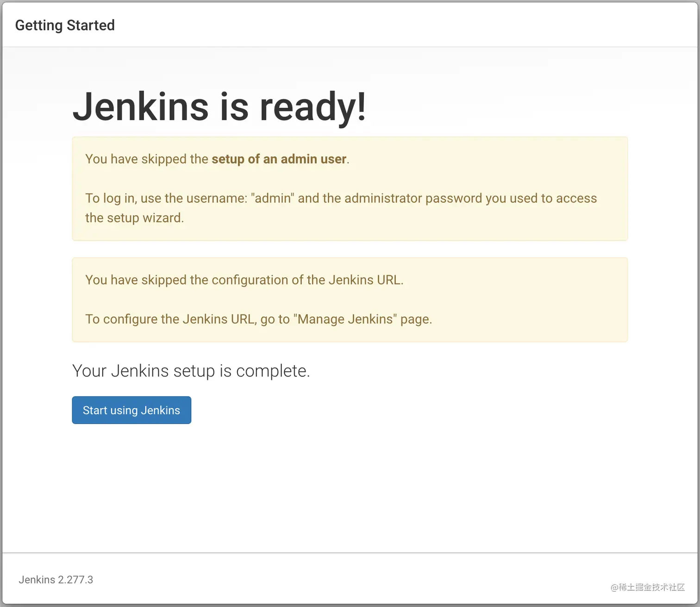Click the 'Manage Jenkins' page instruction line
Viewport: 700px width, 607px height.
tap(258, 319)
